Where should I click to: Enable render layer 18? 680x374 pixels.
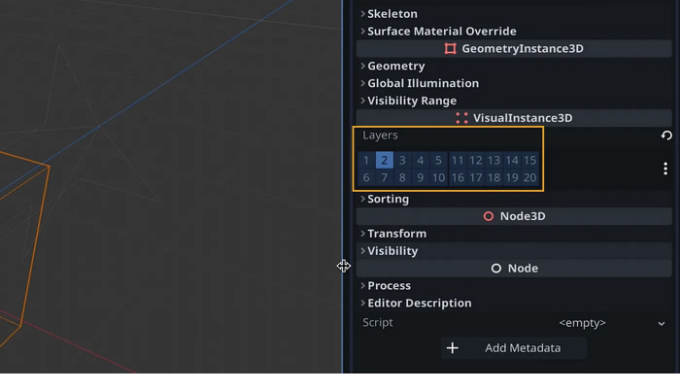[494, 177]
